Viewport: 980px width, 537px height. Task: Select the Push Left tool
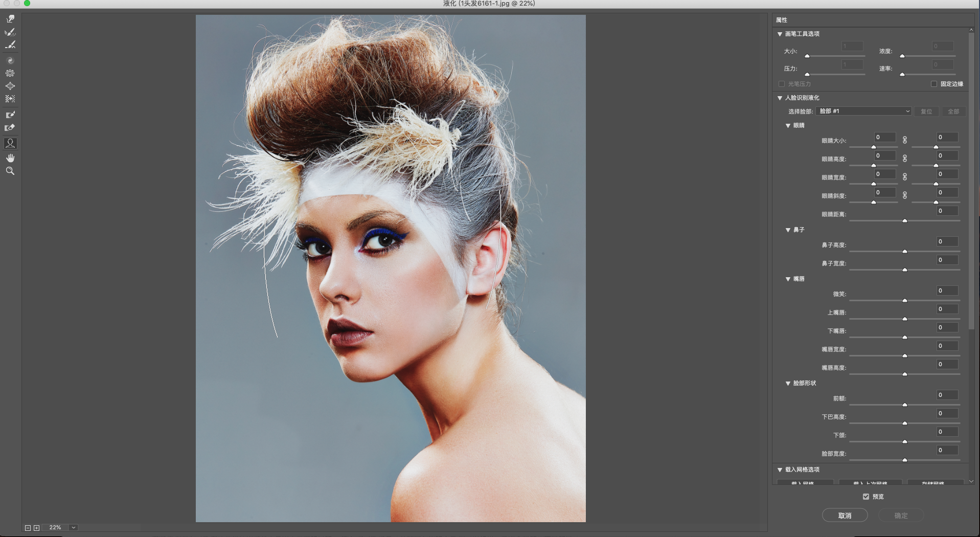point(10,99)
